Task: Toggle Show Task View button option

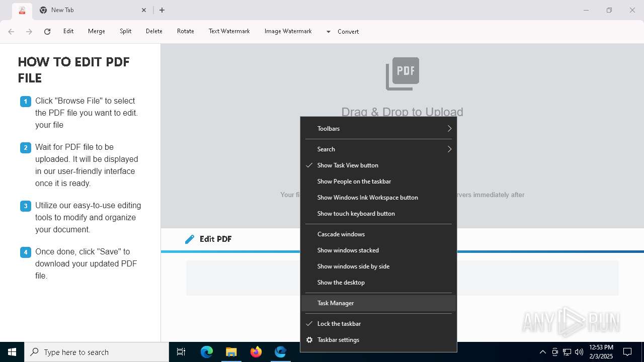Action: (378, 165)
